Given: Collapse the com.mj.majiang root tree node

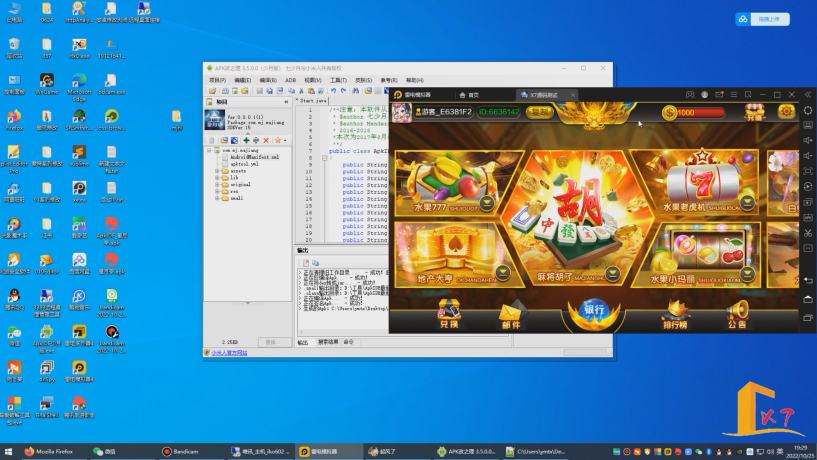Looking at the screenshot, I should coord(209,150).
